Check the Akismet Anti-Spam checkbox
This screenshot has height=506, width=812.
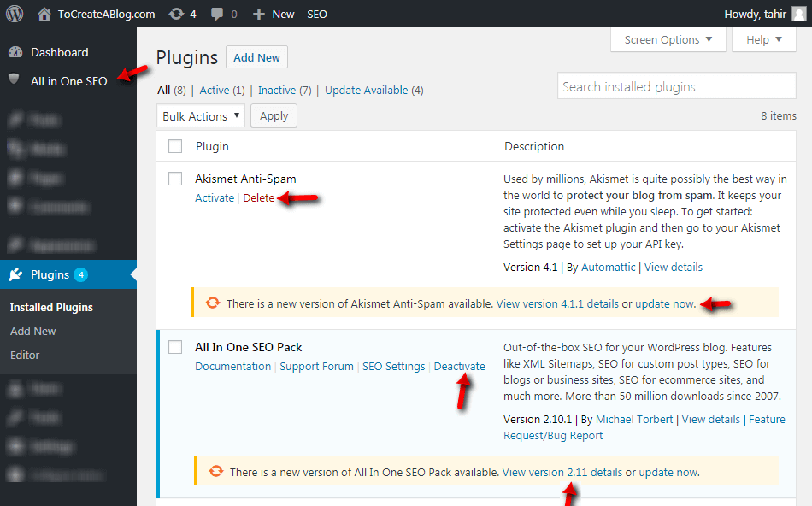click(175, 179)
